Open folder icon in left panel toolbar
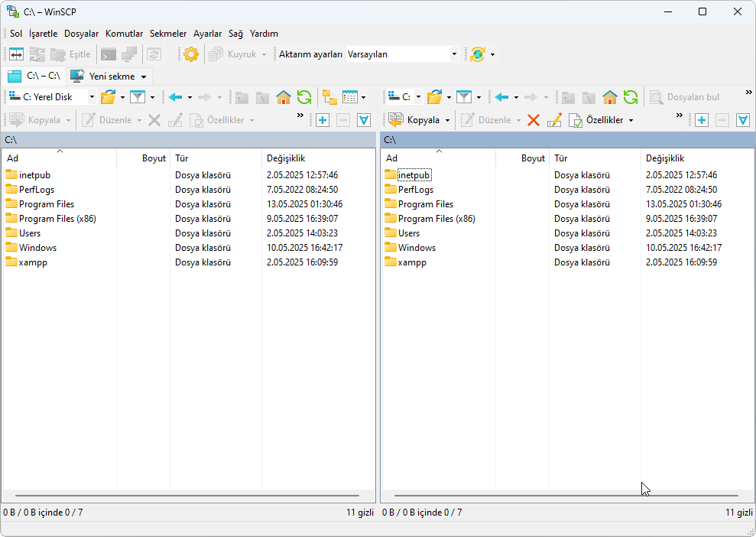The height and width of the screenshot is (537, 756). (108, 97)
